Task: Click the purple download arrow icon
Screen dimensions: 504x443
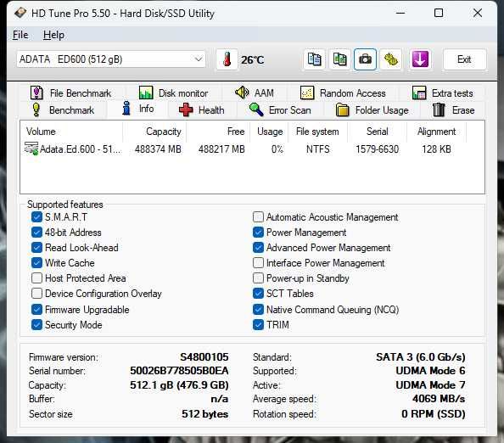Action: 420,59
